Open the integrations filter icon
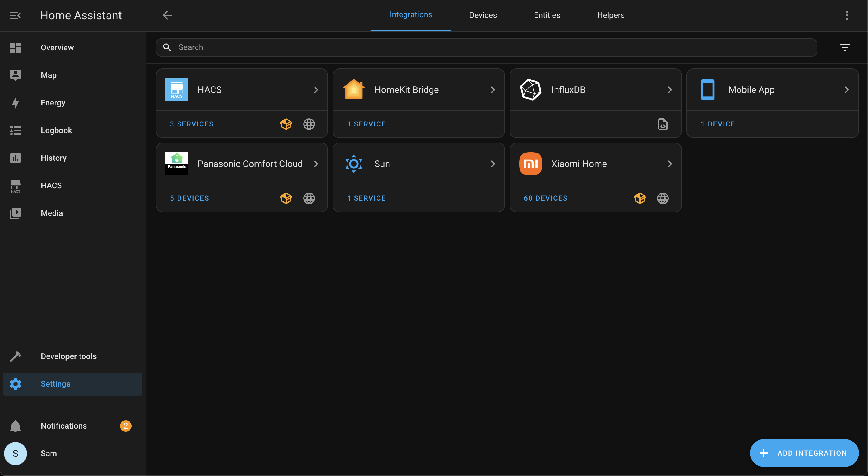 click(845, 47)
